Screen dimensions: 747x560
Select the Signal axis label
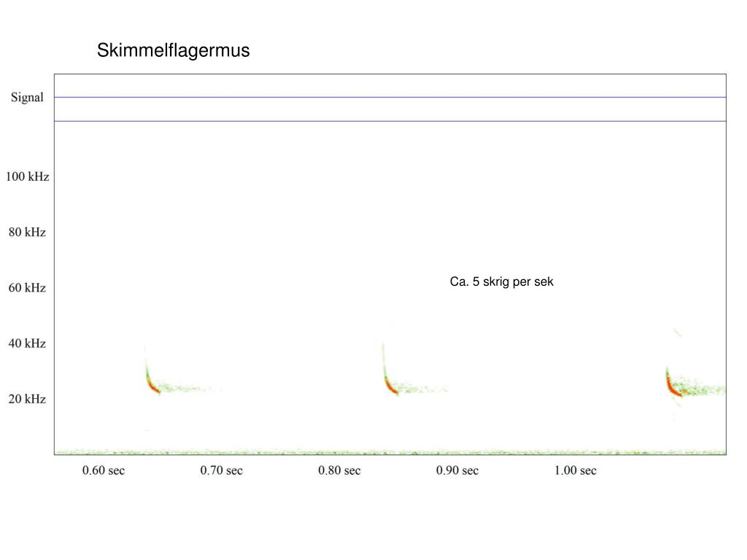point(27,98)
